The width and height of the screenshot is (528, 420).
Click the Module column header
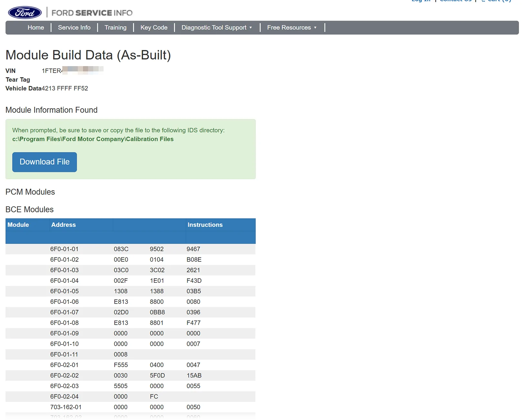[18, 225]
